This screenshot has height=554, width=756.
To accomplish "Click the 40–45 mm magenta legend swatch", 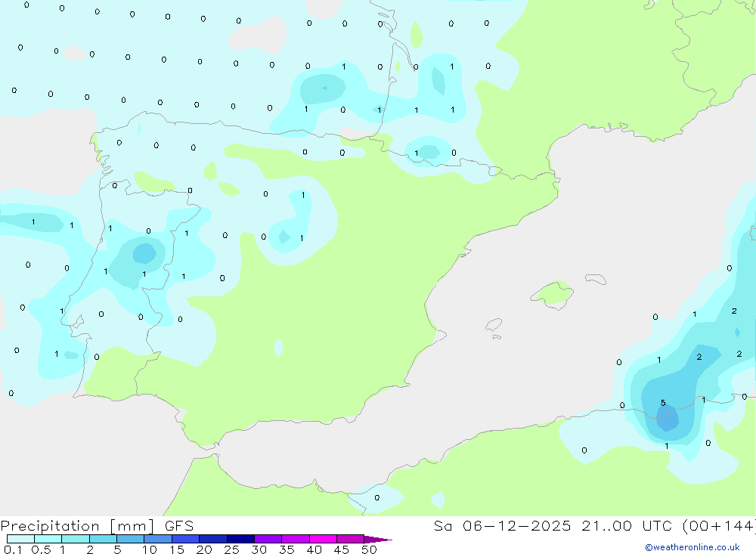I will 323,539.
